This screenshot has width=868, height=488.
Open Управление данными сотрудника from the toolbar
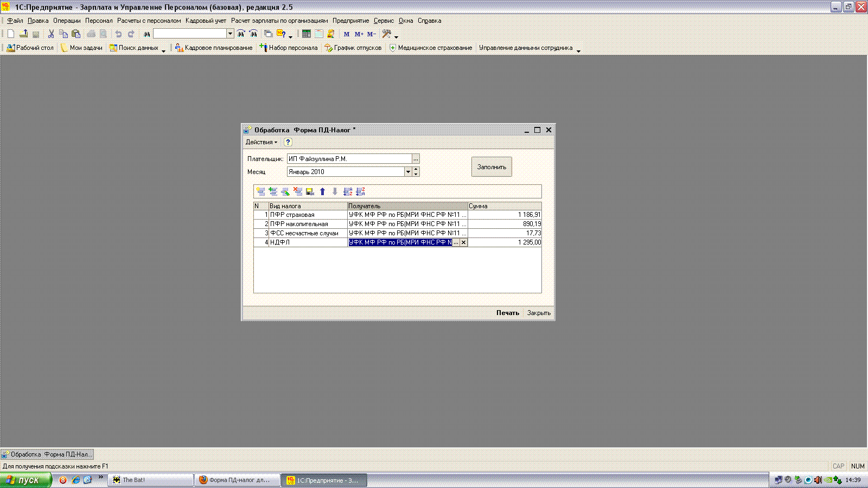[x=526, y=48]
